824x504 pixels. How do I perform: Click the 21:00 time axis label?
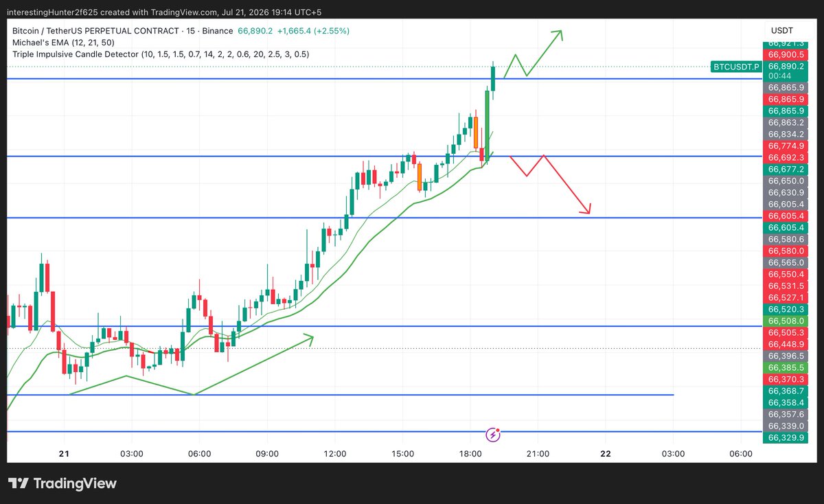pyautogui.click(x=538, y=454)
